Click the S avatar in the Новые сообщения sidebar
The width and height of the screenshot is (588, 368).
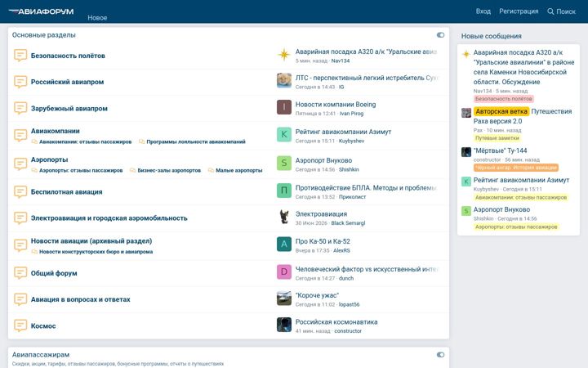tap(465, 211)
